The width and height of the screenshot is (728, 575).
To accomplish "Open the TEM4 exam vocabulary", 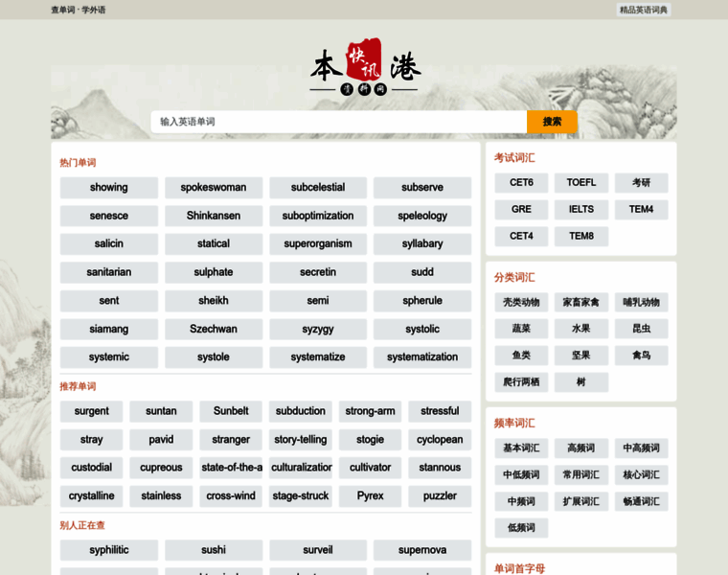I will (641, 210).
